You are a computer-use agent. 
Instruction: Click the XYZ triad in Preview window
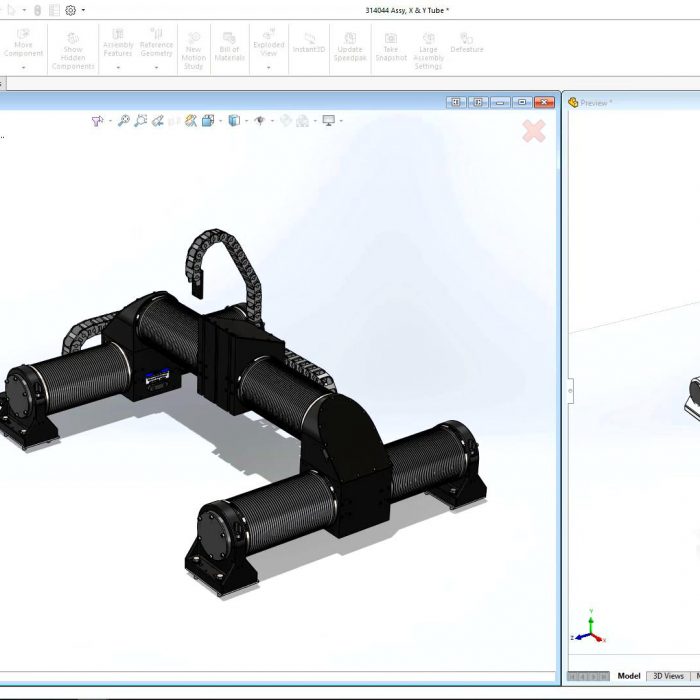point(589,627)
